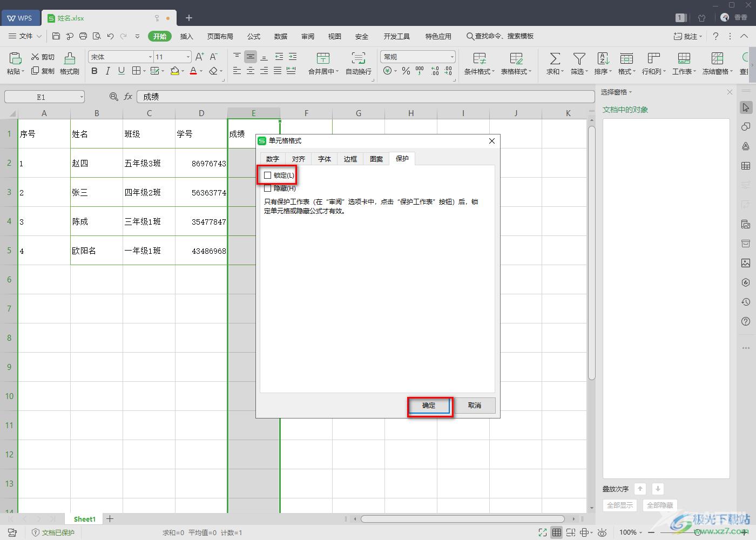The image size is (756, 540).
Task: Click the red font color A swatch
Action: point(193,71)
